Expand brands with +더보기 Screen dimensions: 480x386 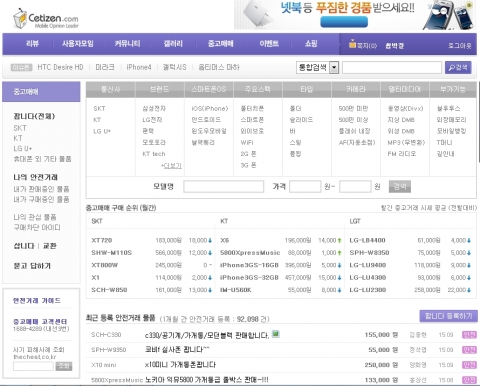coord(171,166)
